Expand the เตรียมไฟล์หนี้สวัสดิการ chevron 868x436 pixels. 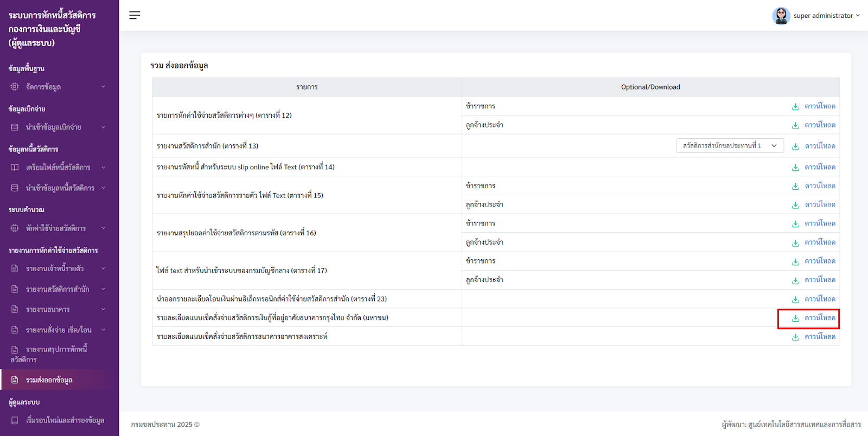pos(103,168)
